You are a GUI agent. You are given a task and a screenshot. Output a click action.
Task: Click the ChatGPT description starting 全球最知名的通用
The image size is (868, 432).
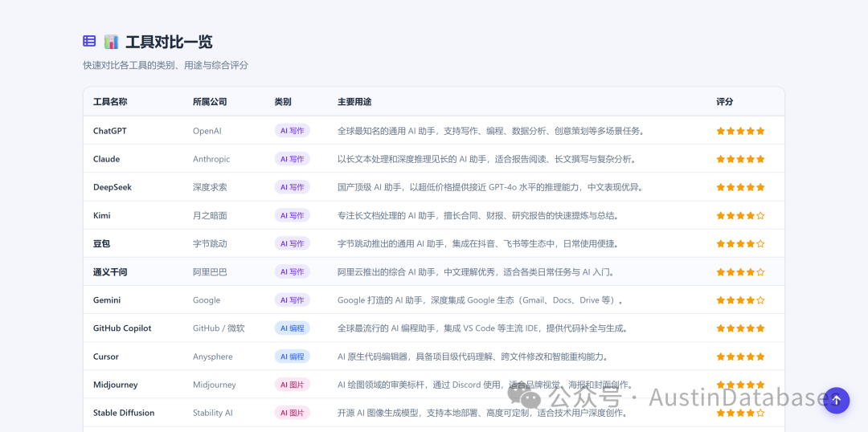coord(491,131)
